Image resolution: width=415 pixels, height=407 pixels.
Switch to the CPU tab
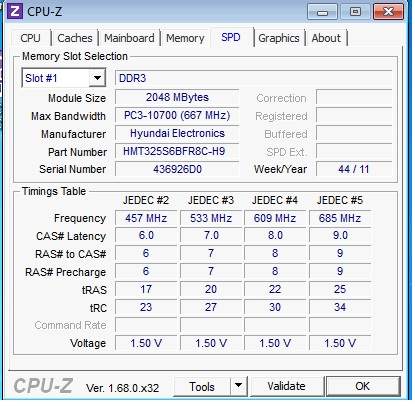[30, 38]
